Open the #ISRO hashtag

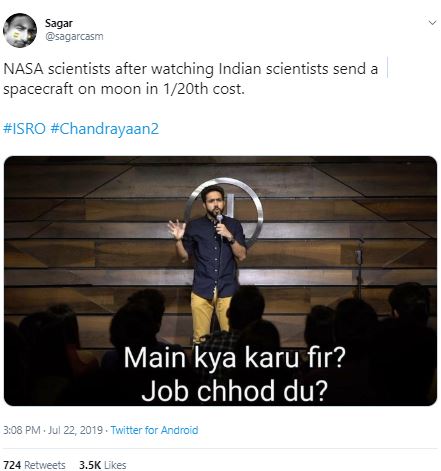[x=24, y=129]
